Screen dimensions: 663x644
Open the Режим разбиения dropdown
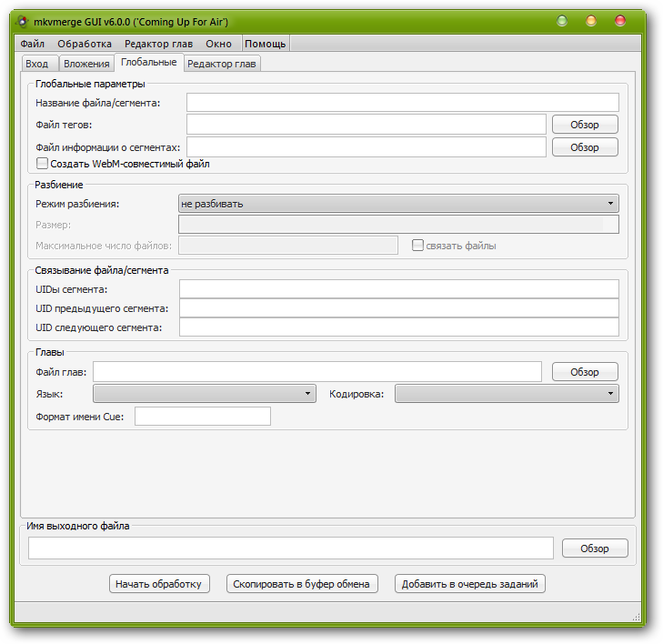pyautogui.click(x=398, y=204)
